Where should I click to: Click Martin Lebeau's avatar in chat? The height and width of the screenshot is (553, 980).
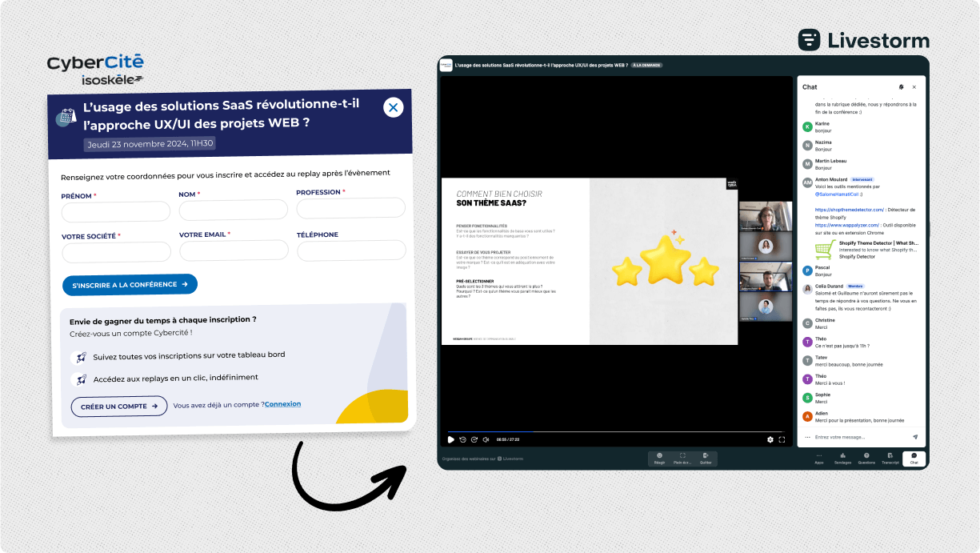click(x=807, y=164)
